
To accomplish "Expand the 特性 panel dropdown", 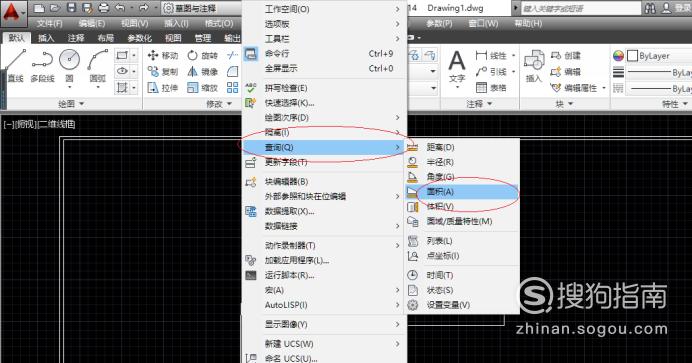I will [x=675, y=104].
